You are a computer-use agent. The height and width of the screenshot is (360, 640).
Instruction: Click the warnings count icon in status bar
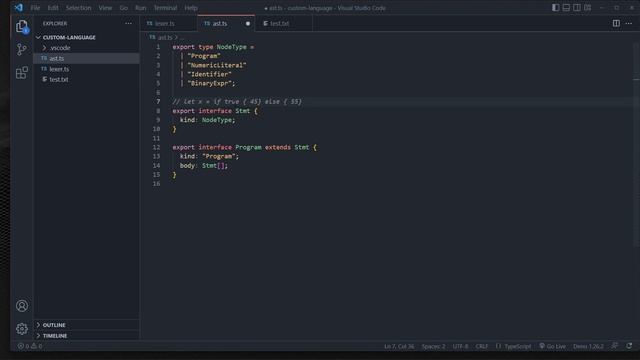34,346
